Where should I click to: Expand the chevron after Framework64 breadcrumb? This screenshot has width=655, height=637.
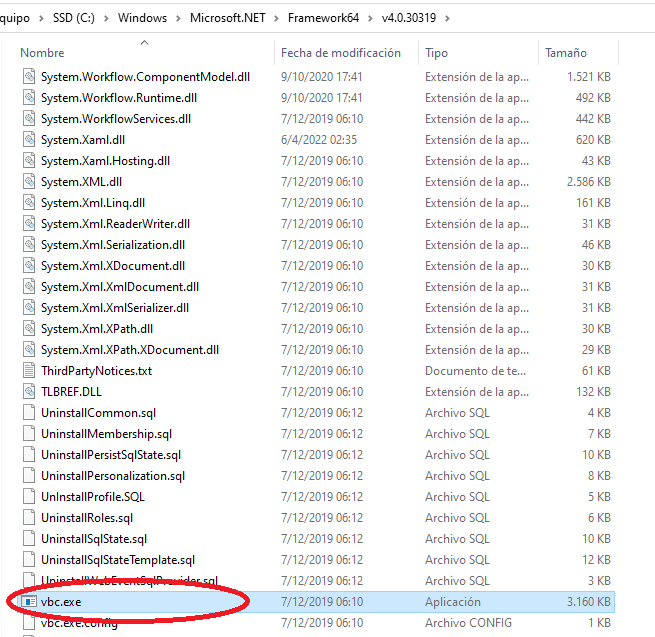tap(370, 18)
